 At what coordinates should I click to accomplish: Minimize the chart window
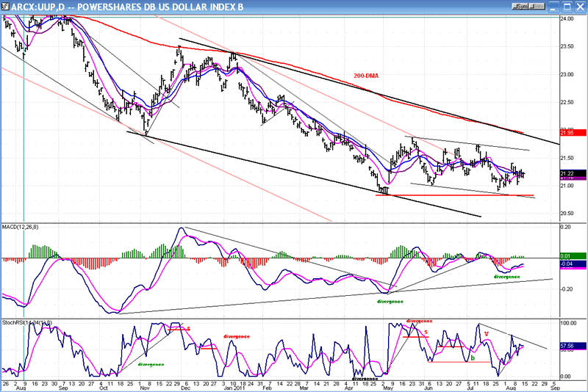coord(553,6)
